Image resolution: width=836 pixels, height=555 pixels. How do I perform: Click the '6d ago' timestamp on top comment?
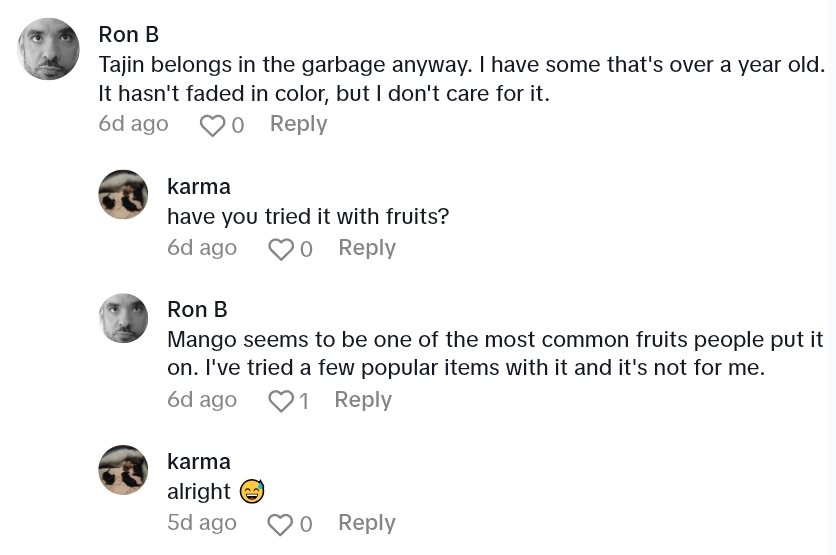coord(133,124)
